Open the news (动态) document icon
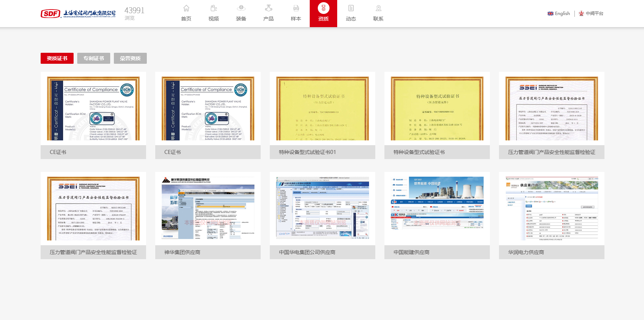 coord(351,8)
